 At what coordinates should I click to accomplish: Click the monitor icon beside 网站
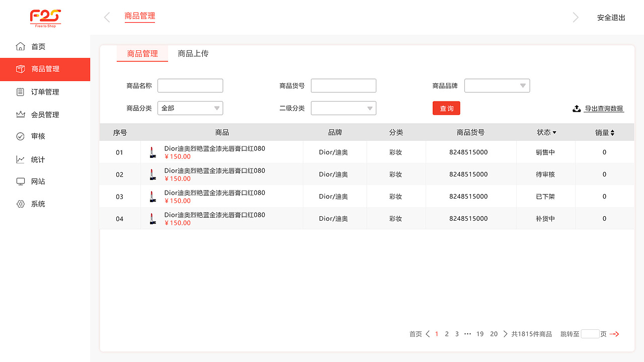pos(21,182)
